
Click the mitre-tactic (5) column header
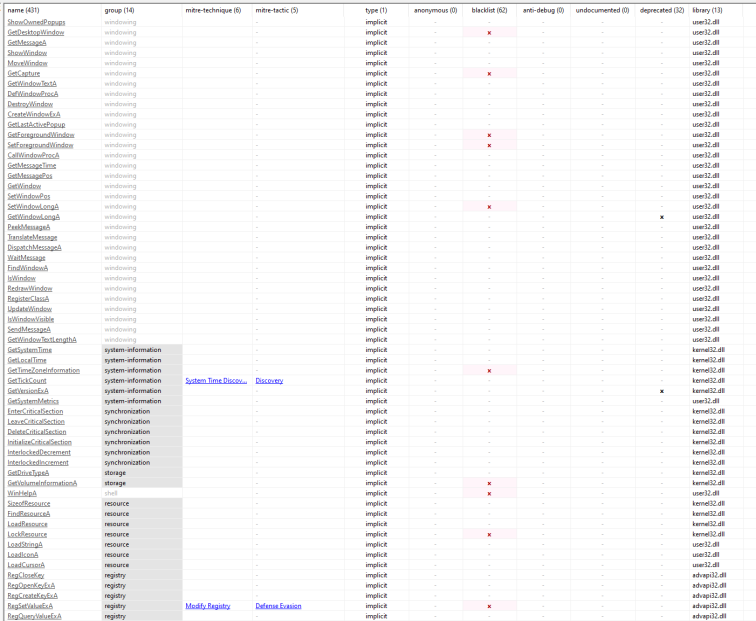(277, 10)
